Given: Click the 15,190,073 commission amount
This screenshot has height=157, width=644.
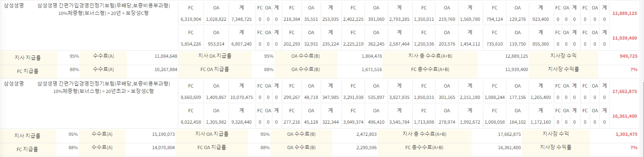Looking at the screenshot, I should click(x=163, y=134).
